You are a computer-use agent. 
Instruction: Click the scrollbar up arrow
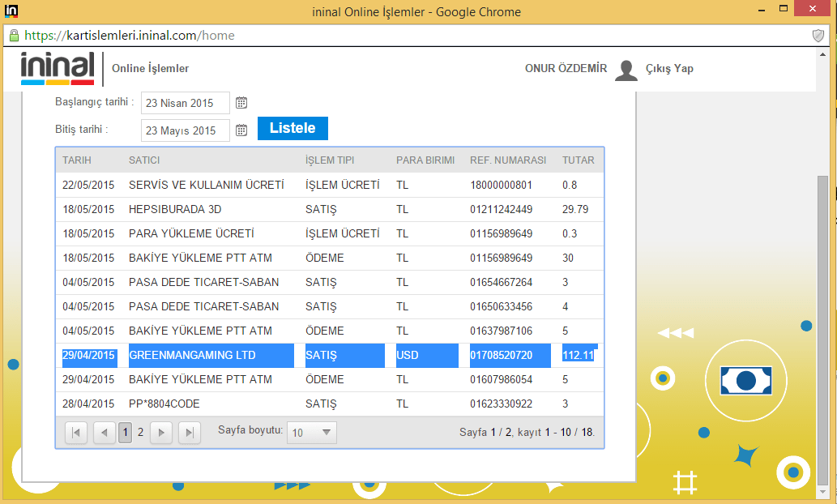coord(822,54)
